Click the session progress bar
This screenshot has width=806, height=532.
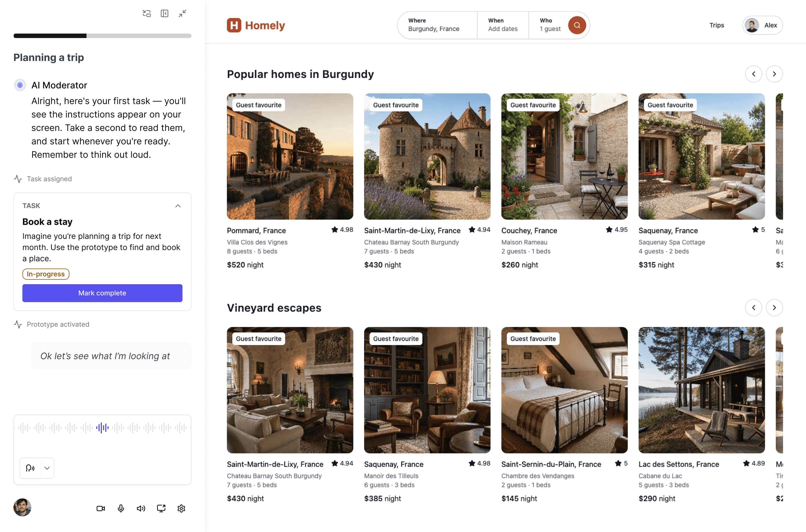102,36
